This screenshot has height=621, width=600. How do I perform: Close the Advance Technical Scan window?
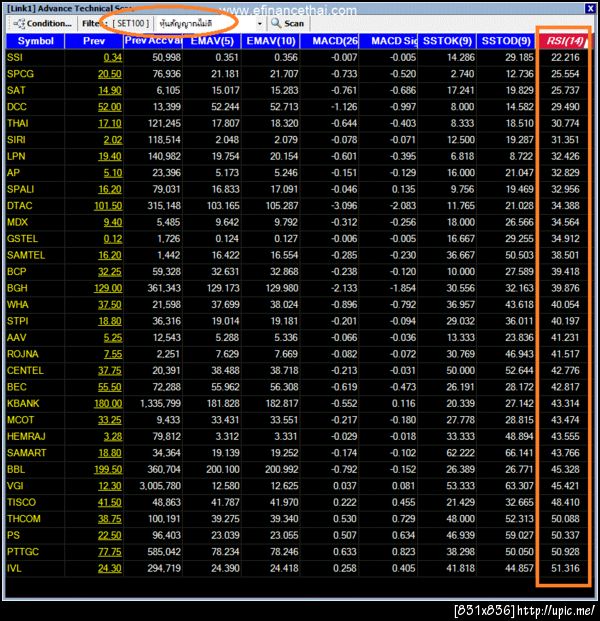tap(590, 8)
